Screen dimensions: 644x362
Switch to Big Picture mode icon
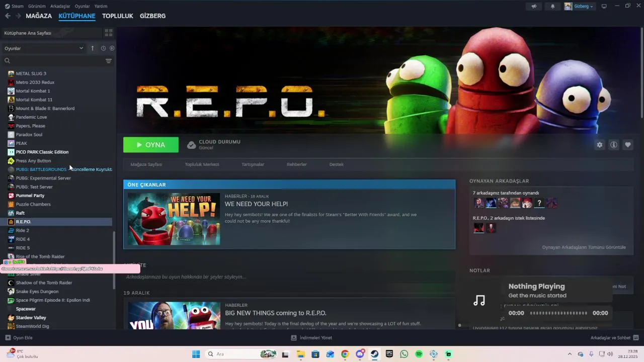[x=604, y=7]
